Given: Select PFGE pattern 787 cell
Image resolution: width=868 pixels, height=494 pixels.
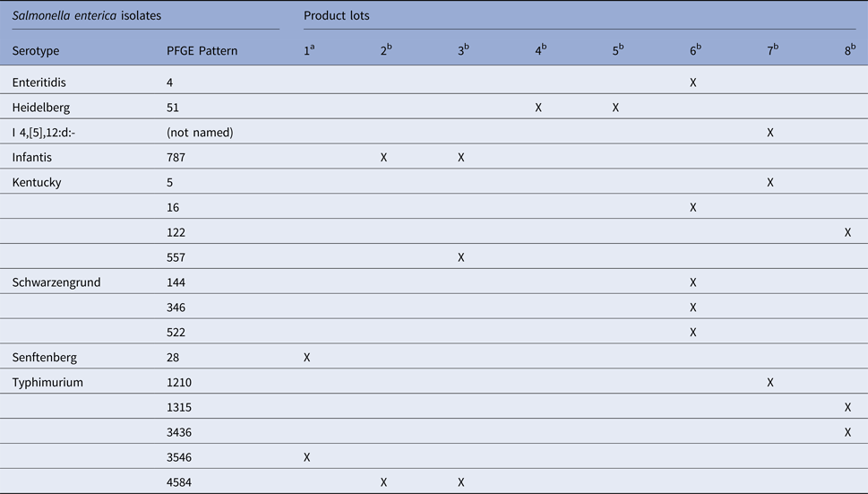Looking at the screenshot, I should coord(176,158).
